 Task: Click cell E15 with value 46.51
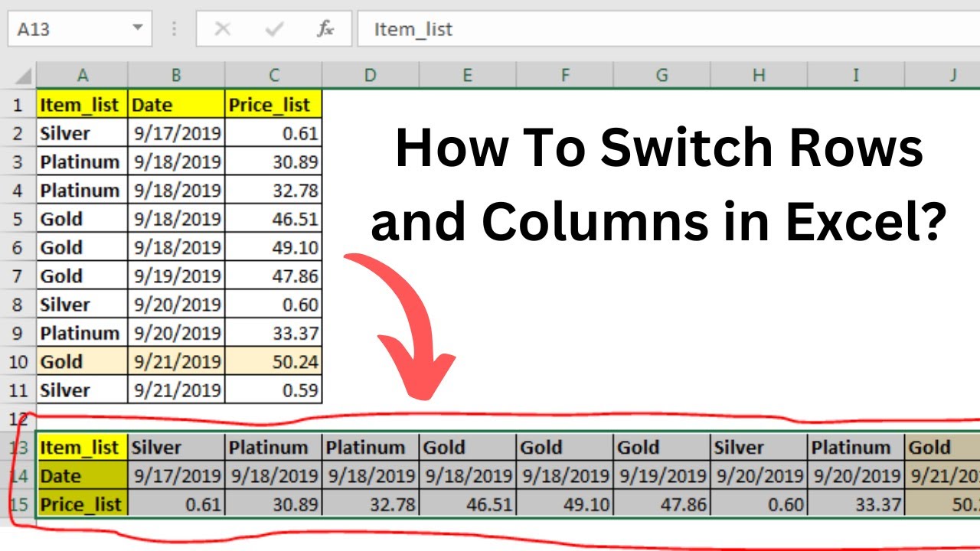point(467,505)
